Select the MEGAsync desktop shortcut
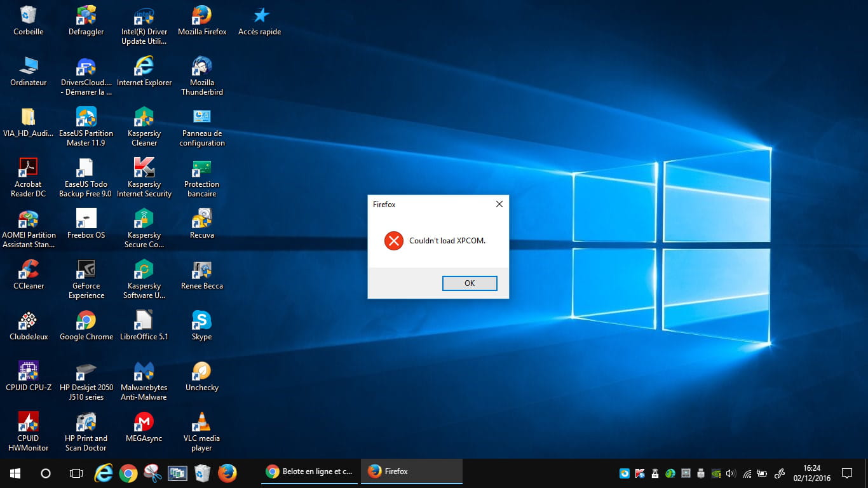Screen dimensions: 868x488 pos(144,428)
